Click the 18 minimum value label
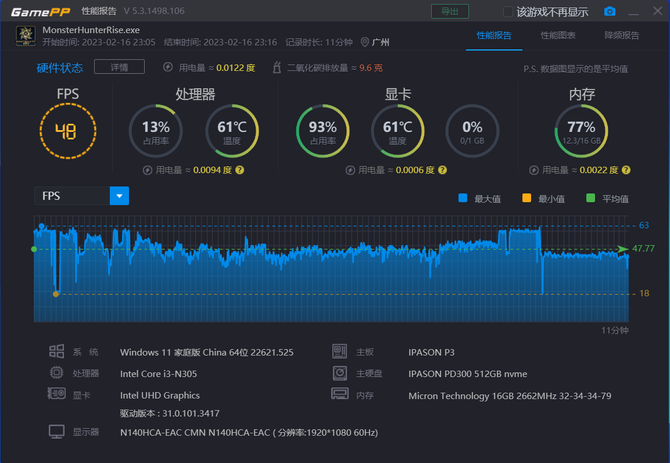Viewport: 670px width, 463px height. pyautogui.click(x=644, y=293)
